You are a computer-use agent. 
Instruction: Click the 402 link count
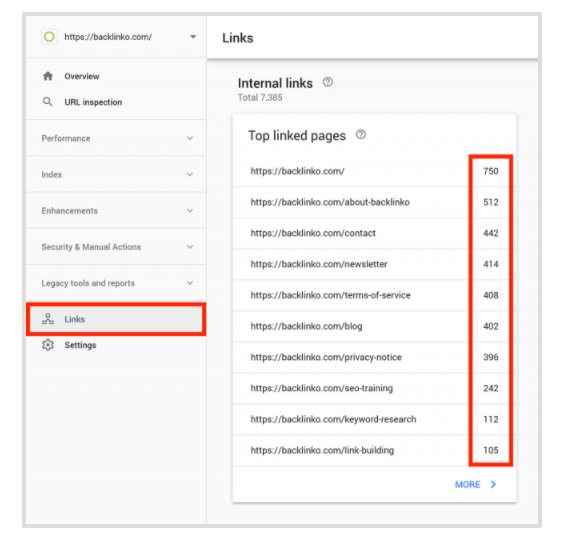pos(491,326)
